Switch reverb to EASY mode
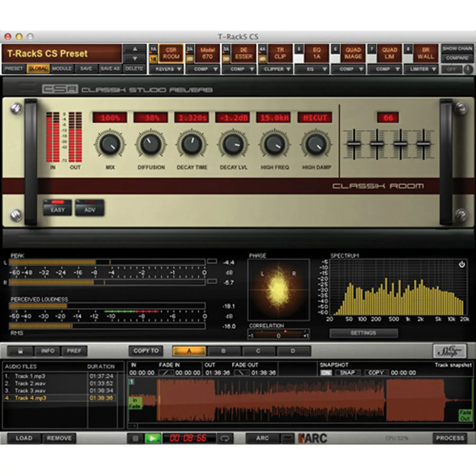476x476 pixels. [x=57, y=208]
